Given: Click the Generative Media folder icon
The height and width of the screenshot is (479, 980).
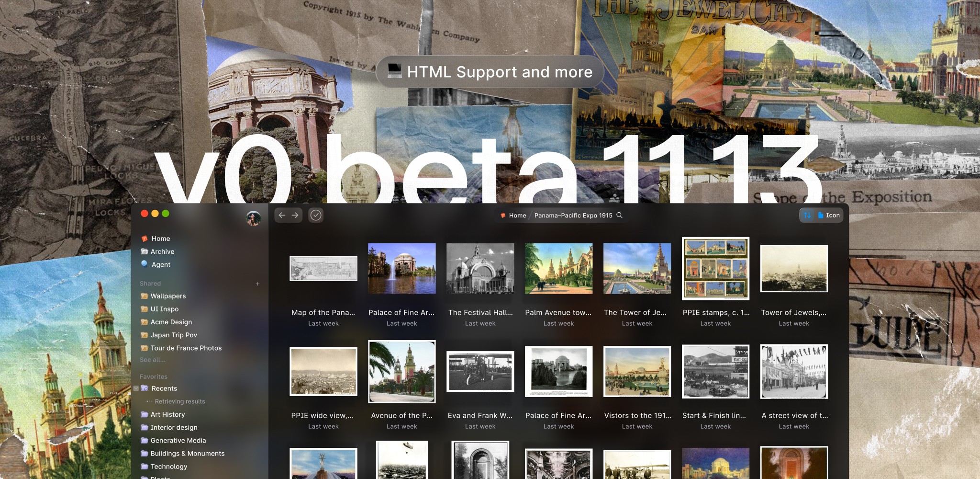Looking at the screenshot, I should [144, 440].
